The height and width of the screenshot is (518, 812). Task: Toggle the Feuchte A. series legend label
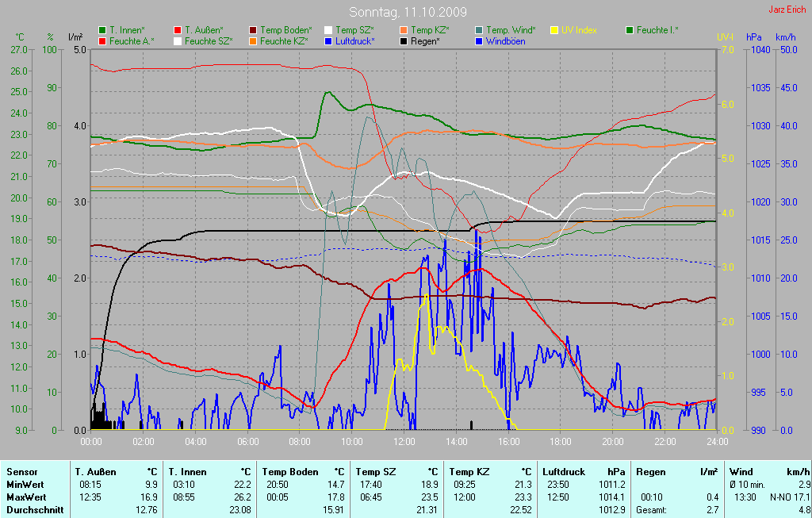click(x=132, y=40)
